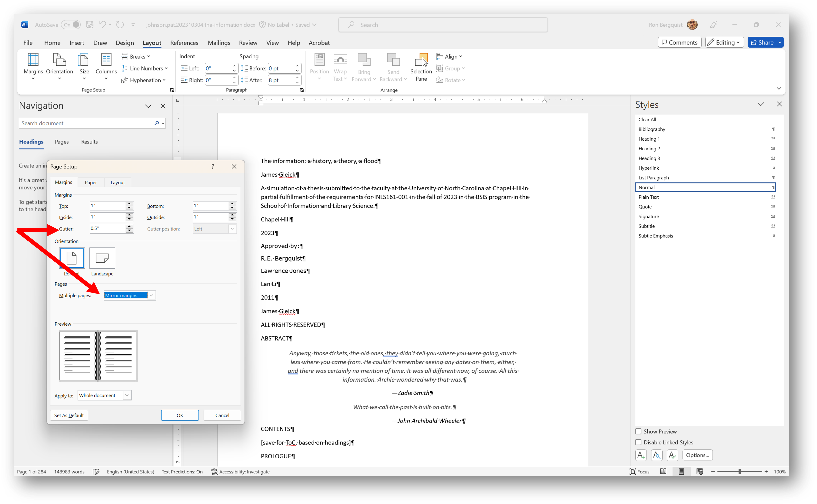The image size is (817, 504).
Task: Enable the Show Preview checkbox
Action: [638, 431]
